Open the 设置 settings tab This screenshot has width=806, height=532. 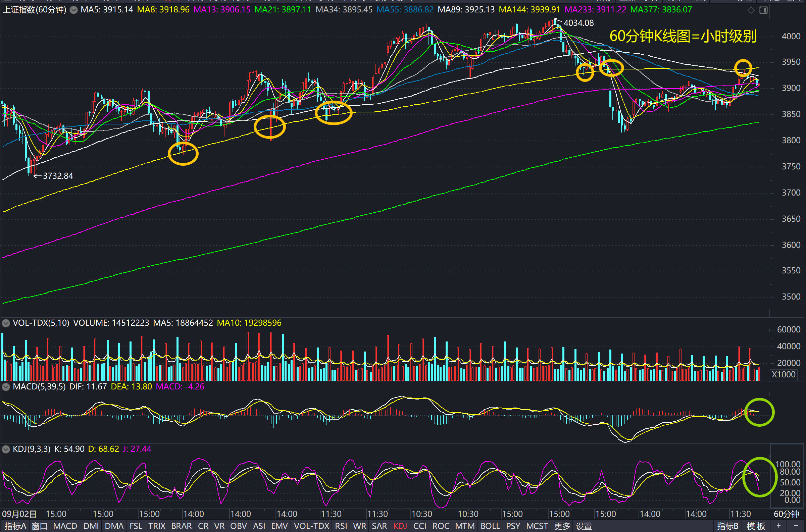(x=584, y=526)
